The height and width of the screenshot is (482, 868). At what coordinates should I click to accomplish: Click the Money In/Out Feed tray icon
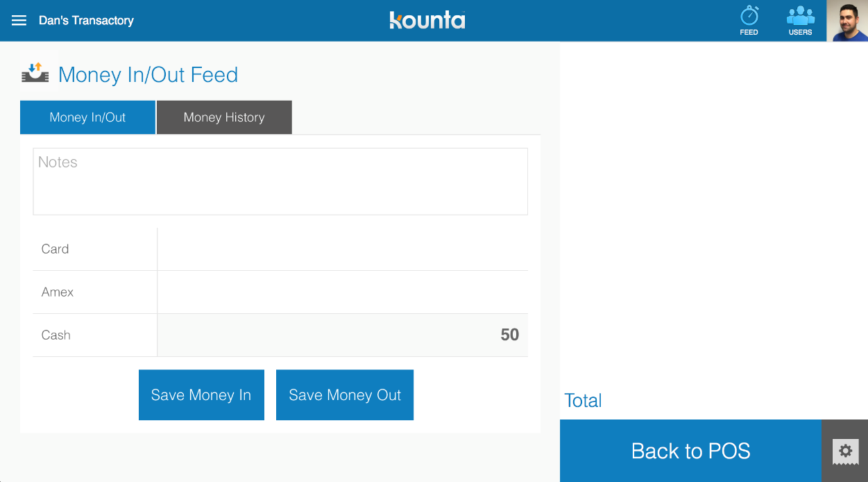35,73
